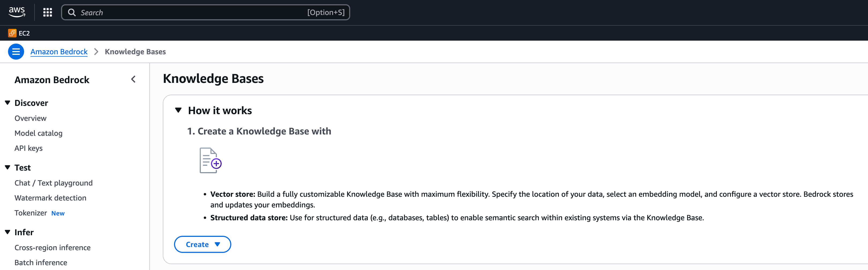Open Model catalog in the sidebar
The image size is (868, 270).
[x=38, y=133]
